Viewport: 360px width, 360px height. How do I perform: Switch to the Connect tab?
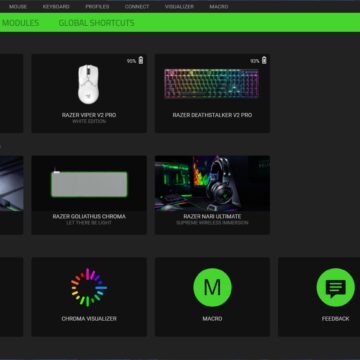click(x=137, y=7)
